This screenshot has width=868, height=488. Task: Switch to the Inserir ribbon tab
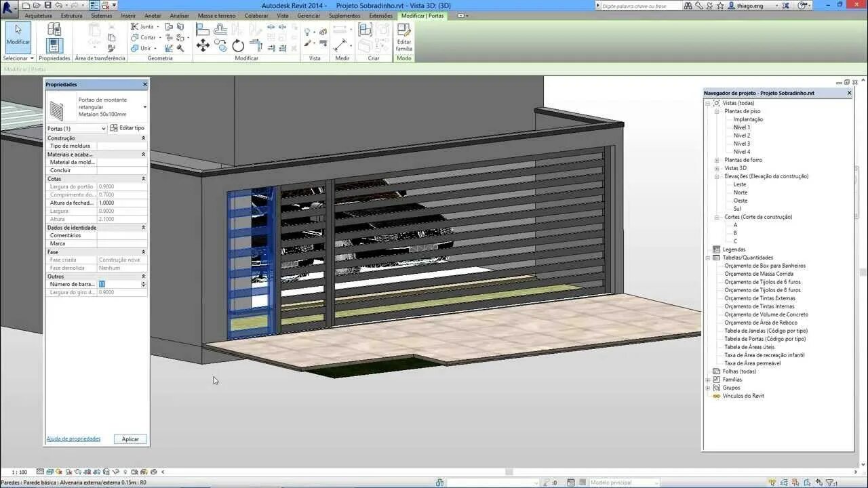[128, 16]
